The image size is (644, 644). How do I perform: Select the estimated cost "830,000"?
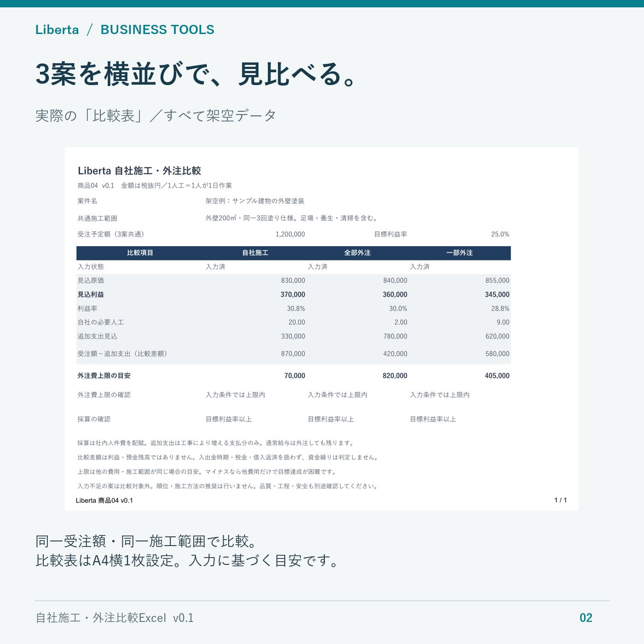coord(293,281)
